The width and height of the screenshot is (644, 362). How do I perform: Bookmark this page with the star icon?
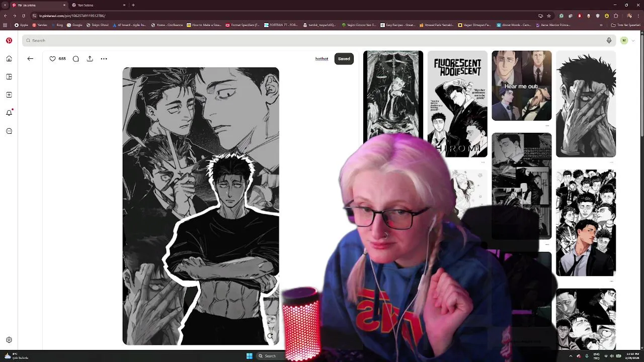pos(549,16)
